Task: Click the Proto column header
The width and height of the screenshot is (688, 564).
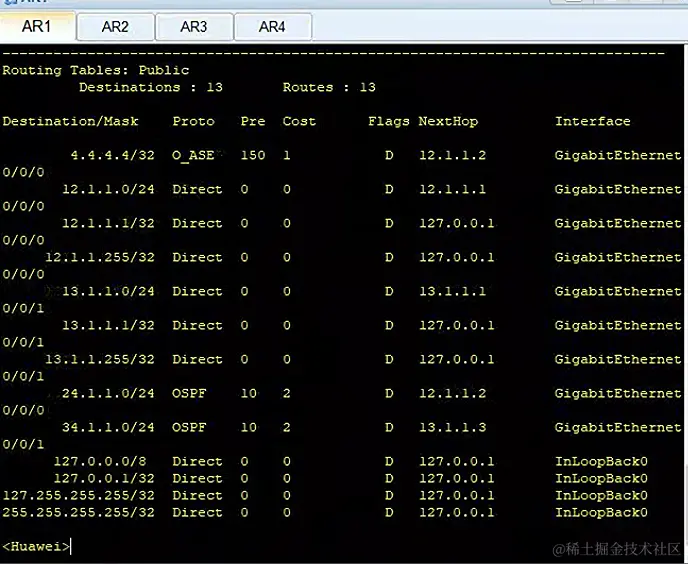Action: coord(194,122)
